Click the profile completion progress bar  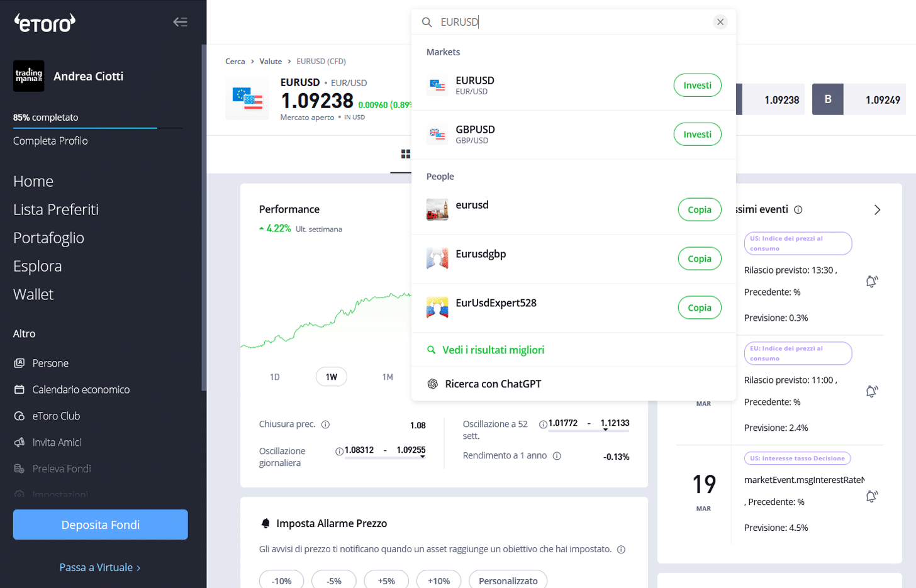[x=98, y=128]
